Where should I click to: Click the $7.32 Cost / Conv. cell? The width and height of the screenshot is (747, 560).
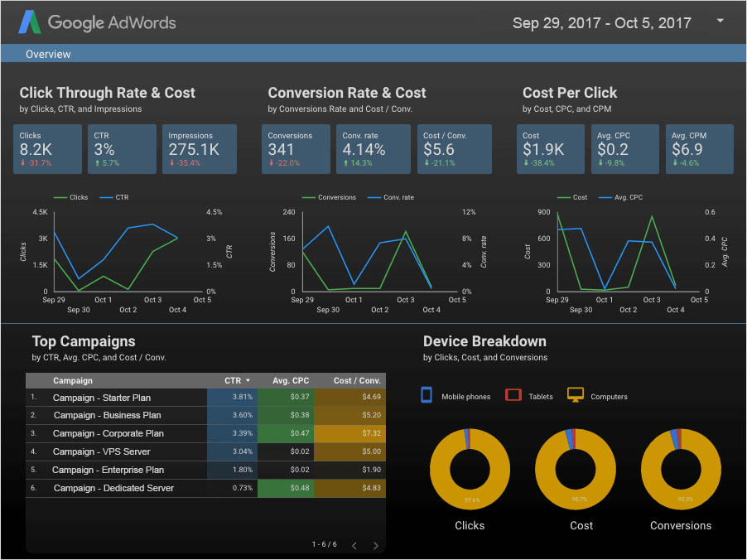pyautogui.click(x=349, y=433)
